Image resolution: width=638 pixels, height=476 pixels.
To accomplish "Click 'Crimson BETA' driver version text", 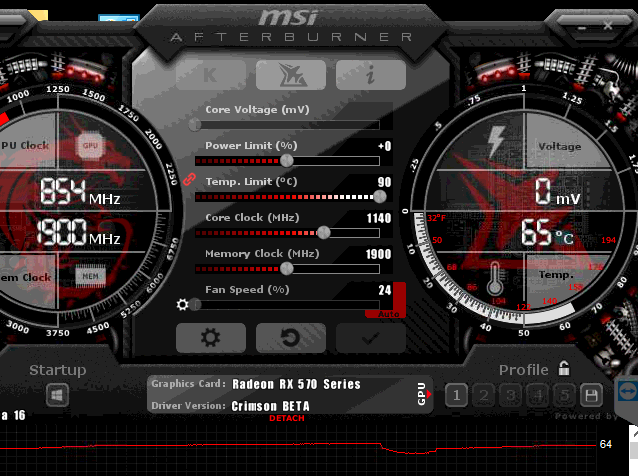I will tap(270, 406).
